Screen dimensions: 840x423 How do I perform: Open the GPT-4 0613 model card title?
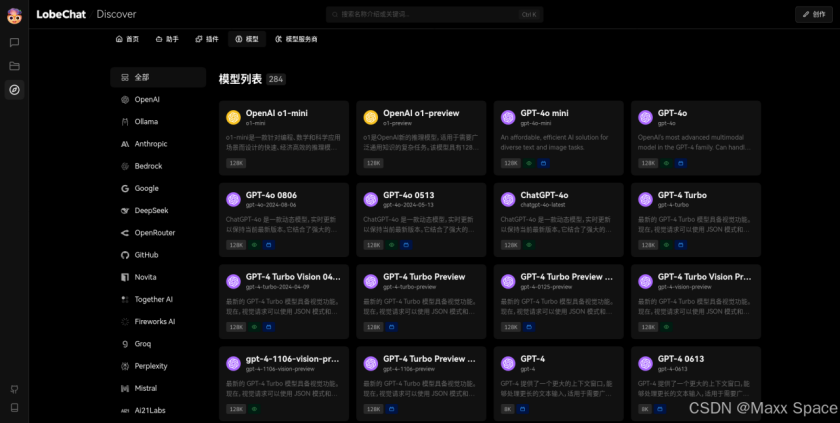681,359
